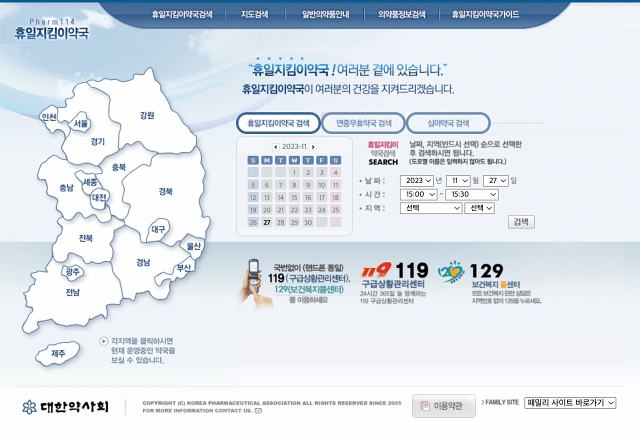The image size is (640, 440).
Task: Pick day 4 in the calendar
Action: 336,172
